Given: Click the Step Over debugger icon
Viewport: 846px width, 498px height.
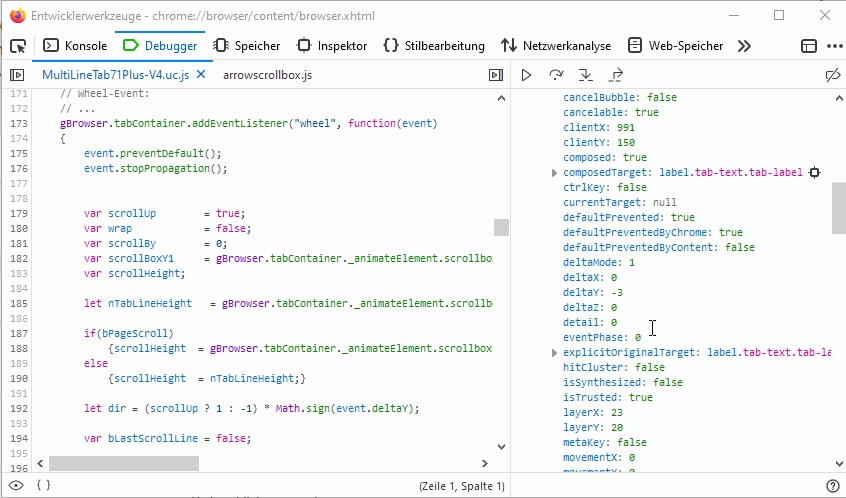Looking at the screenshot, I should click(x=556, y=75).
